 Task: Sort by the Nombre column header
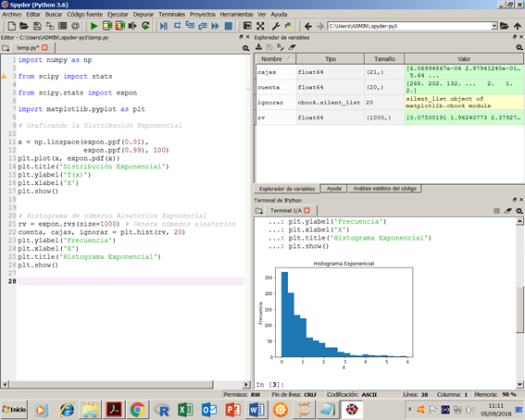click(x=276, y=59)
